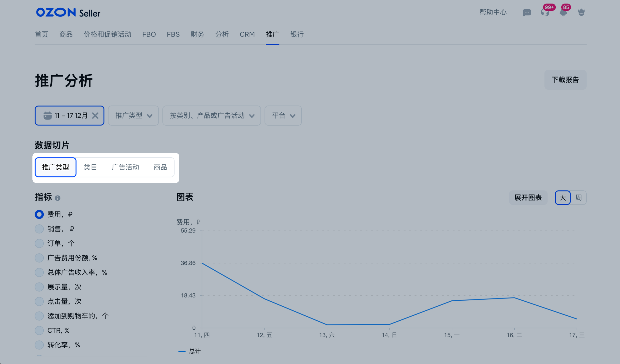This screenshot has height=364, width=620.
Task: Go to the 分析 navigation tab
Action: (x=222, y=34)
